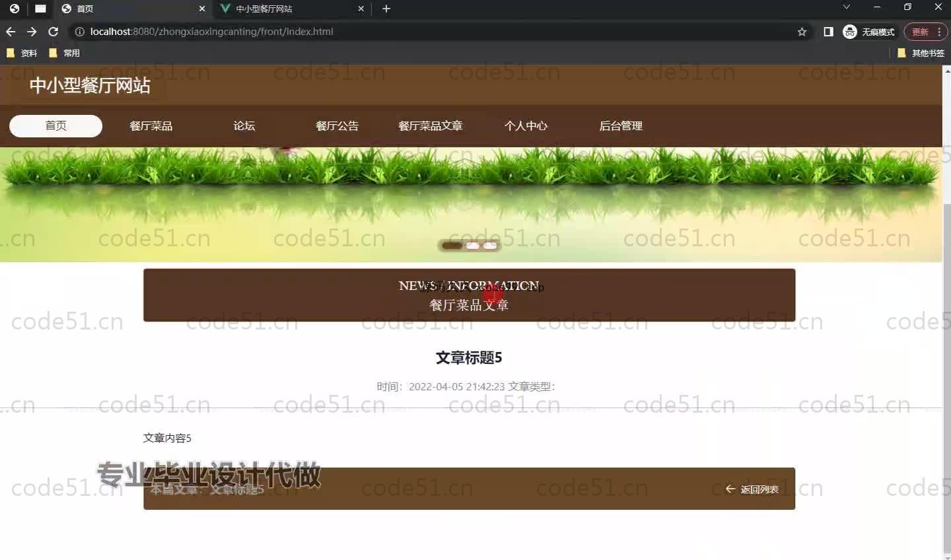951x560 pixels.
Task: Toggle the browser side panel icon
Action: tap(828, 32)
